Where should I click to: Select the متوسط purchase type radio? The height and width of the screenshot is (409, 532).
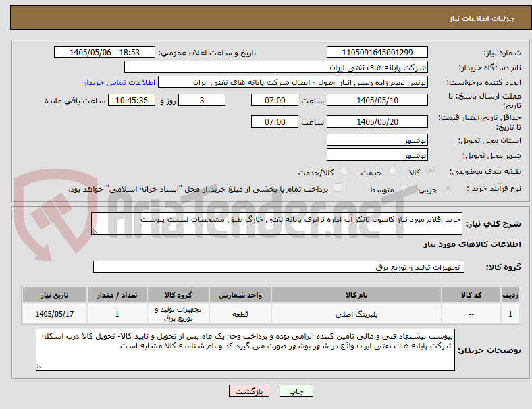pos(404,188)
